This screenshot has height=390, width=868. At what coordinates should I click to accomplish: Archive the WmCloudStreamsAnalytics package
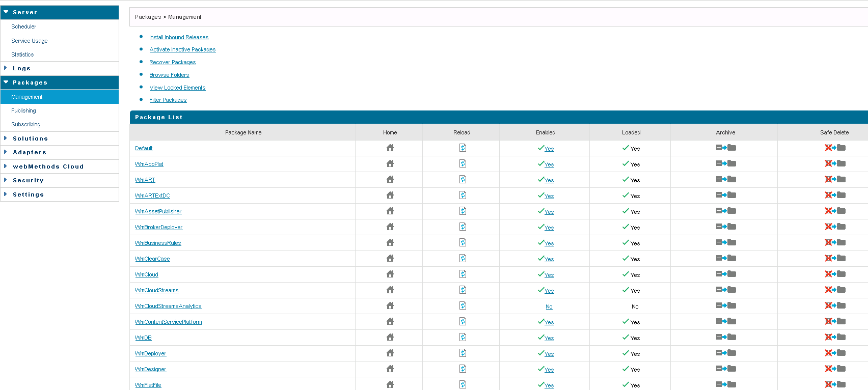(x=726, y=305)
